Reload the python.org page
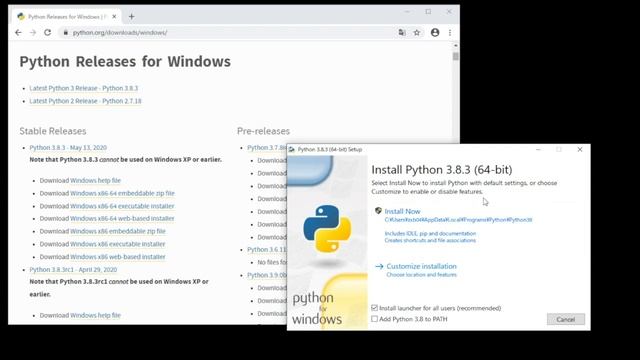The image size is (640, 360). [47, 32]
